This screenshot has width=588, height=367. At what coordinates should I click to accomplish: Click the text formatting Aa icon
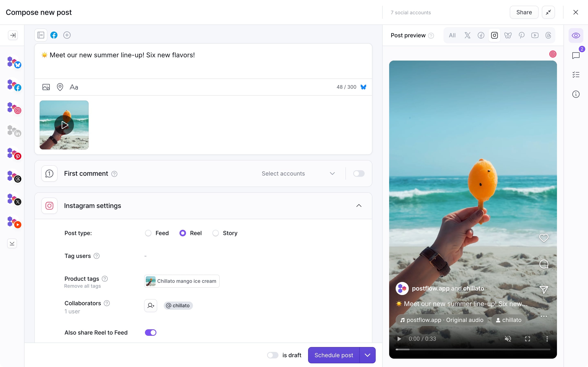tap(74, 87)
